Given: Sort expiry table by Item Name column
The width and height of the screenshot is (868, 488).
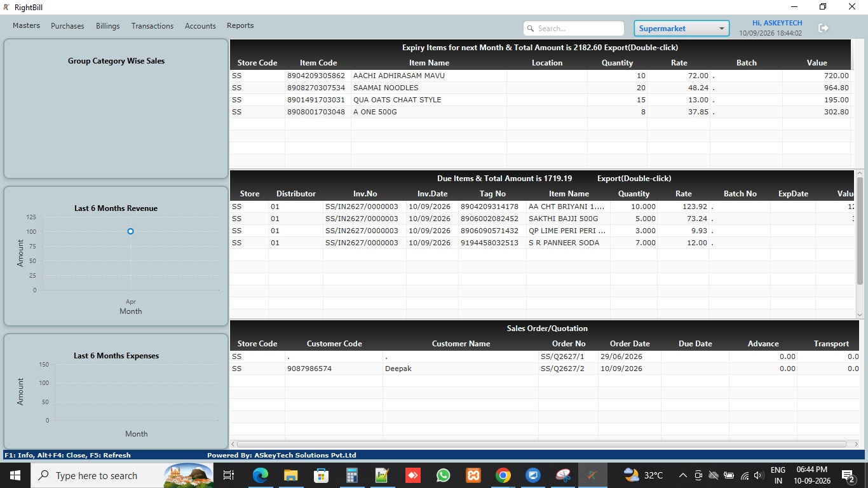Looking at the screenshot, I should (429, 63).
